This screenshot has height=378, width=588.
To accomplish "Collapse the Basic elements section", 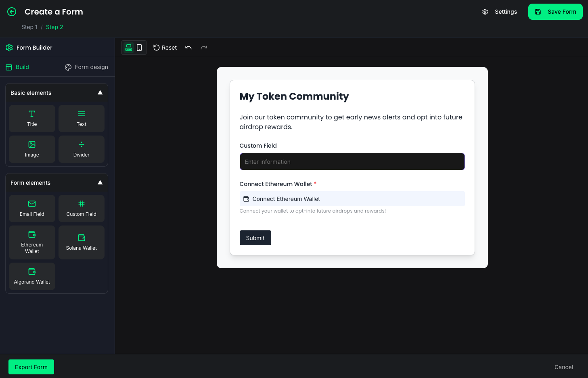I will (100, 93).
